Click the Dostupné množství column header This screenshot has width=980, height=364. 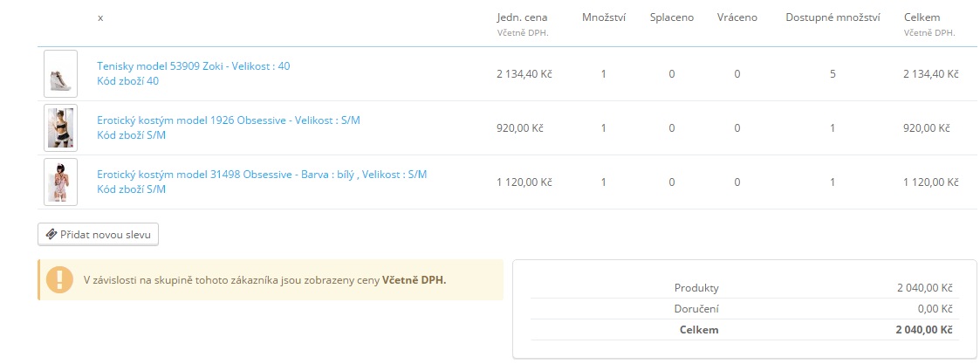point(833,17)
